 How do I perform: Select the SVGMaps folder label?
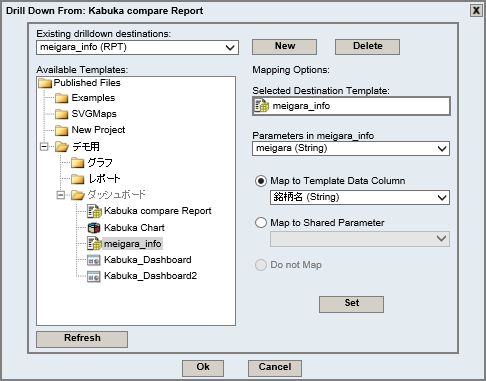point(94,114)
